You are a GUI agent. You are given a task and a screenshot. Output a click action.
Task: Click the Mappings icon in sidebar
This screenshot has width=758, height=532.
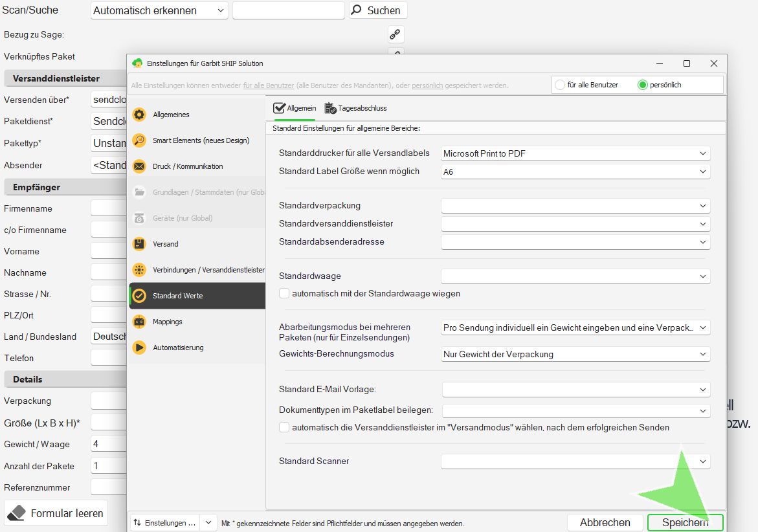click(139, 321)
